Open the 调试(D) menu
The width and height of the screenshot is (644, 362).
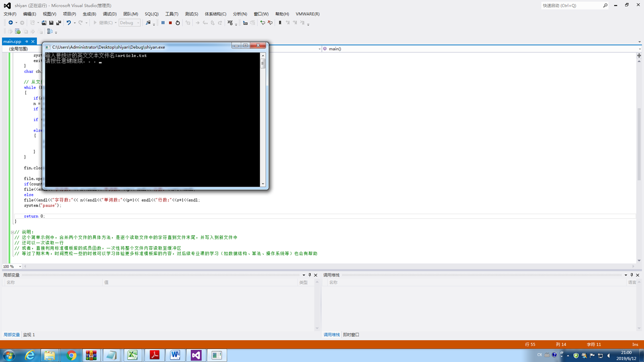click(109, 14)
